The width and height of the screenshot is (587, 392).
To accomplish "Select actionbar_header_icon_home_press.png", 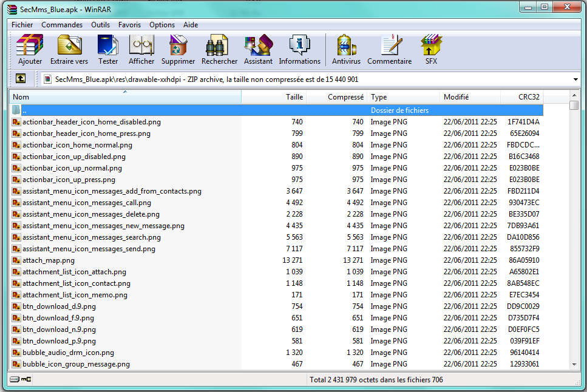I will (x=86, y=133).
